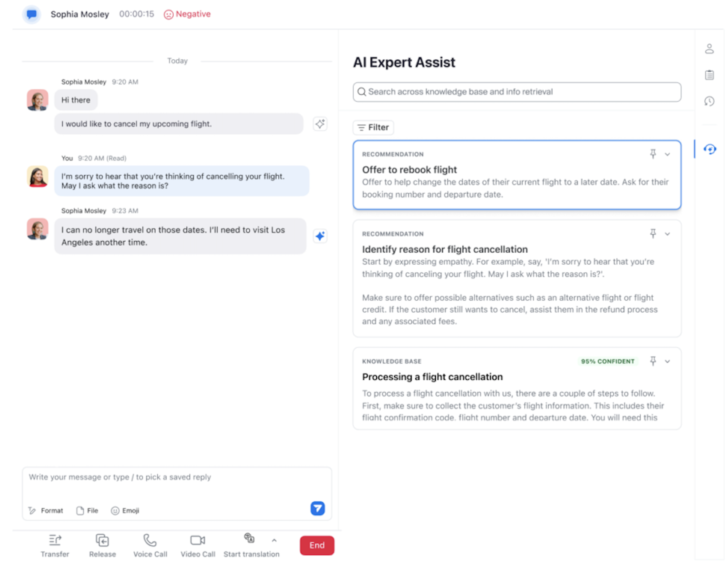728x565 pixels.
Task: Click blue AI sparkle icon beside Los Angeles message
Action: point(320,236)
